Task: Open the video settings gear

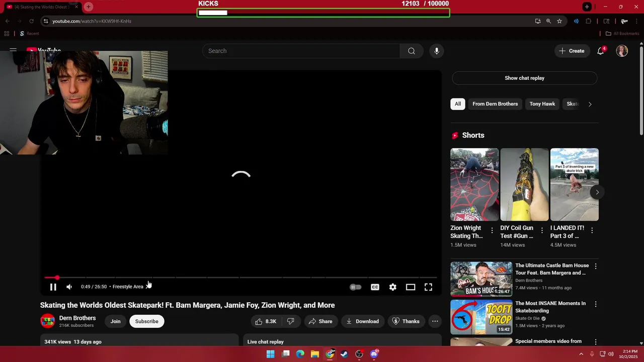Action: [393, 287]
